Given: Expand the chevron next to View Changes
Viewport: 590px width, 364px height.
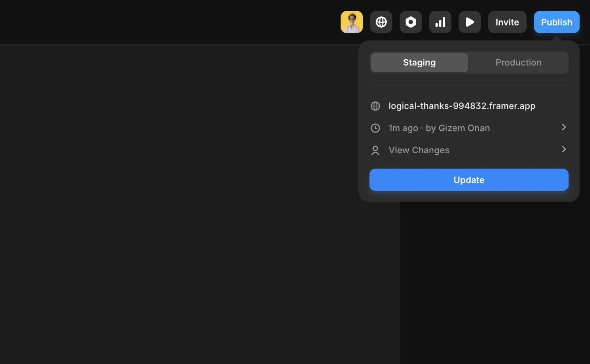Looking at the screenshot, I should tap(564, 149).
